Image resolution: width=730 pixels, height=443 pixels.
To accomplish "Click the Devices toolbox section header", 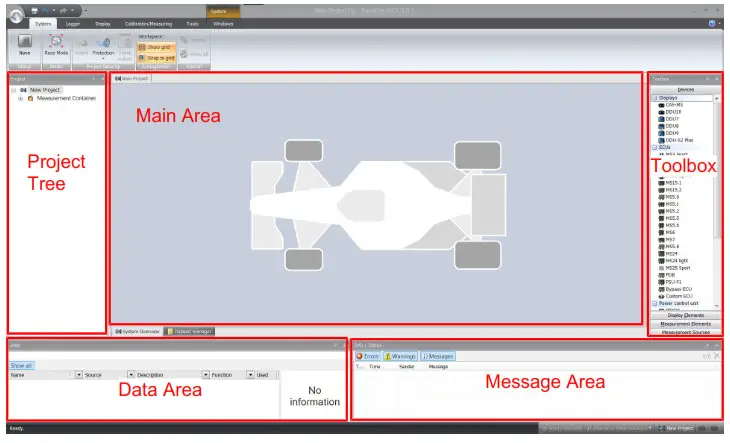I will [685, 89].
